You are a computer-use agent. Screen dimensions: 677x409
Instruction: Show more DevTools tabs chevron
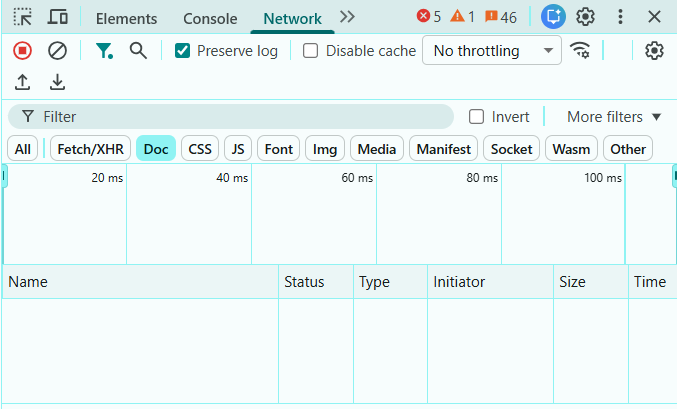[x=347, y=17]
